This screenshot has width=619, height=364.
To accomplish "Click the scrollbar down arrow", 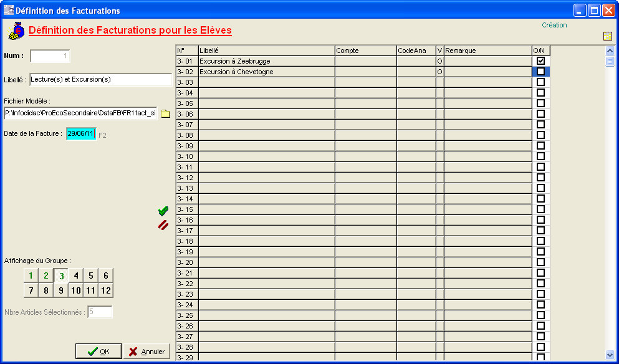I will point(610,355).
